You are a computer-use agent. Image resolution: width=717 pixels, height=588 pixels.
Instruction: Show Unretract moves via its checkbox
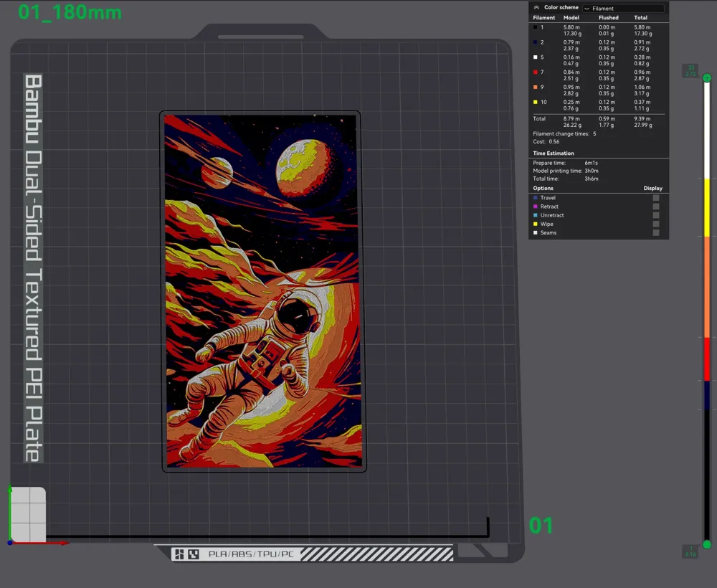tap(655, 215)
